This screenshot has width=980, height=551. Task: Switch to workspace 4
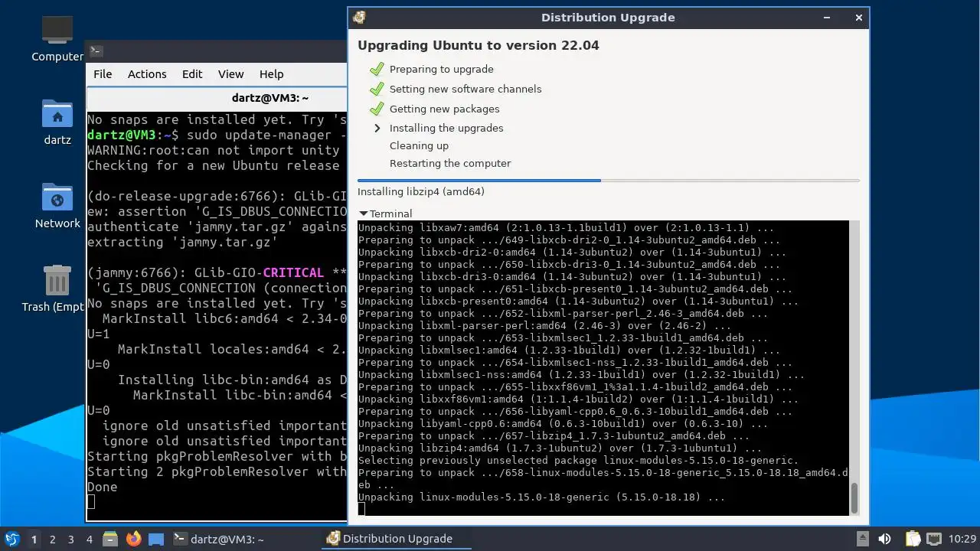89,539
